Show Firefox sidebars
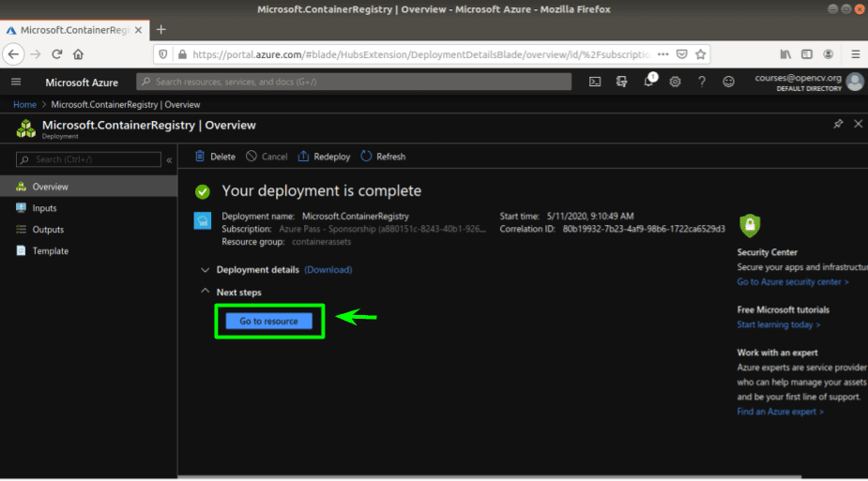868x481 pixels. pos(807,54)
